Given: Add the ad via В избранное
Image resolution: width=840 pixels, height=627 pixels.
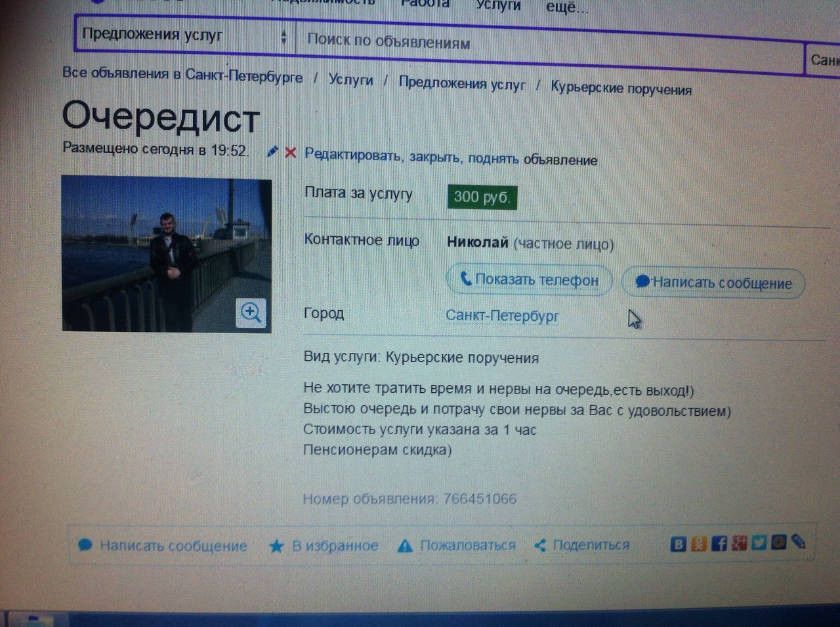Looking at the screenshot, I should coord(335,546).
